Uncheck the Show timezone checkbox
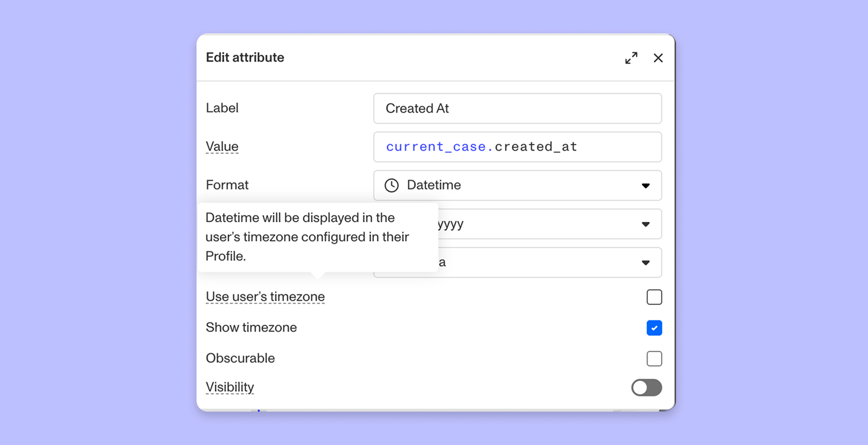 coord(654,328)
